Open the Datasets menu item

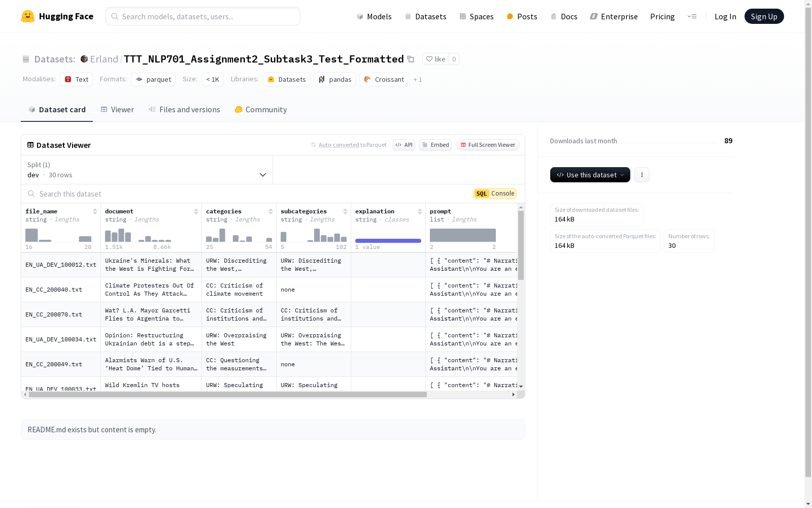pyautogui.click(x=425, y=16)
